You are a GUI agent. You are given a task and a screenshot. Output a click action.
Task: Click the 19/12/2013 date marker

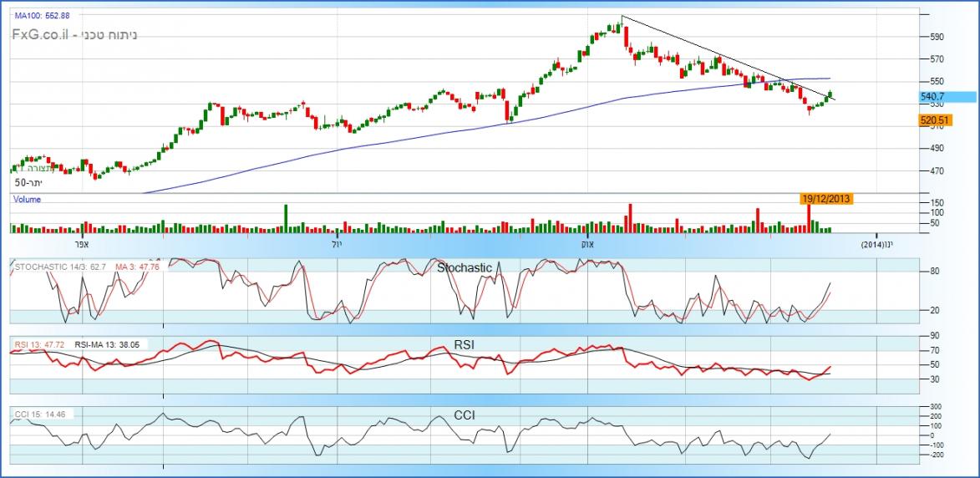(825, 199)
